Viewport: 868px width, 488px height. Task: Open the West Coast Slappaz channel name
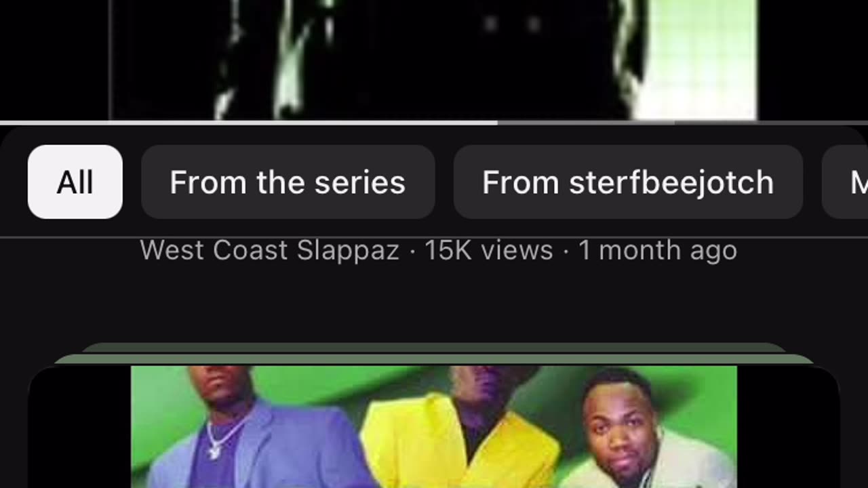[x=269, y=251]
